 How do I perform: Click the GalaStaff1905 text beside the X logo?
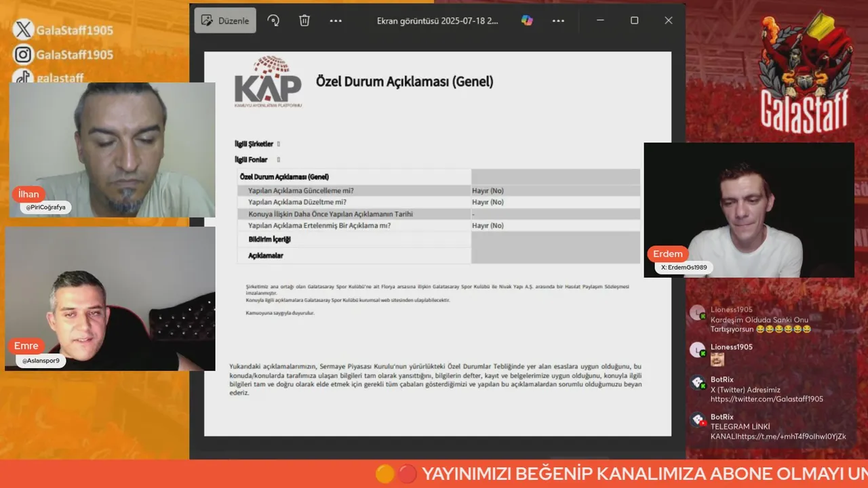pyautogui.click(x=75, y=30)
